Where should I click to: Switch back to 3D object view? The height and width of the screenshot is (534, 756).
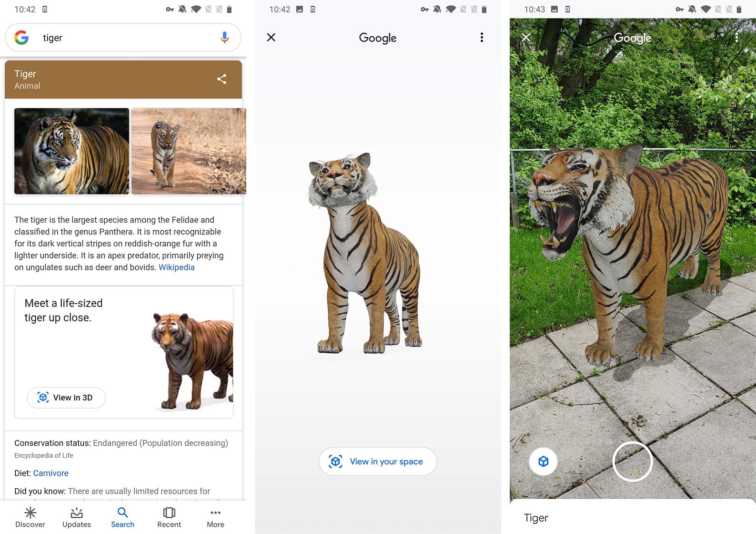(x=543, y=462)
